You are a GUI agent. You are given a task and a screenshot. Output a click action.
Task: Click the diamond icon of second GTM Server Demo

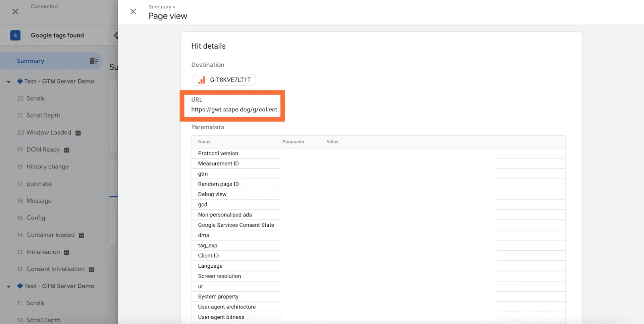coord(20,286)
